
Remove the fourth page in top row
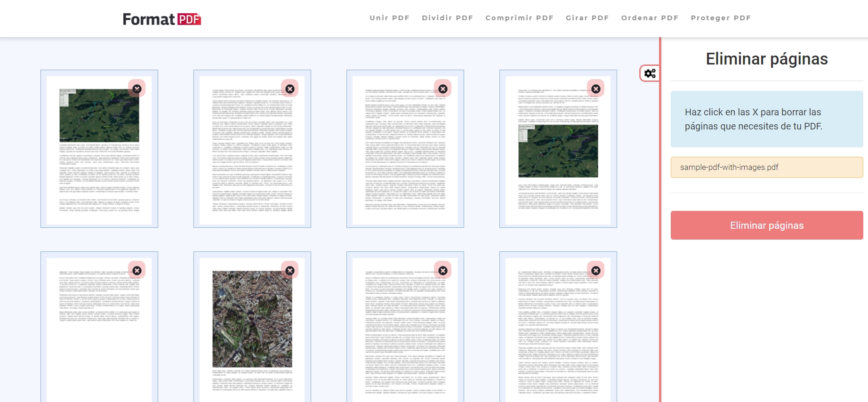596,88
